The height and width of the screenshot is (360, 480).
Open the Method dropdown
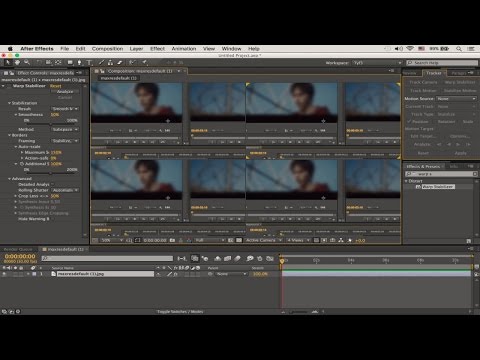point(65,129)
